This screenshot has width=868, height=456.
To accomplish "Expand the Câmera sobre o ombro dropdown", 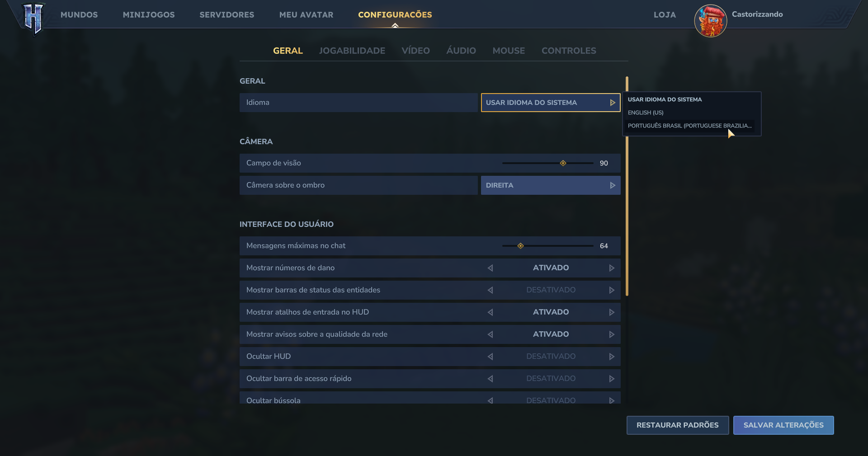I will pos(550,185).
